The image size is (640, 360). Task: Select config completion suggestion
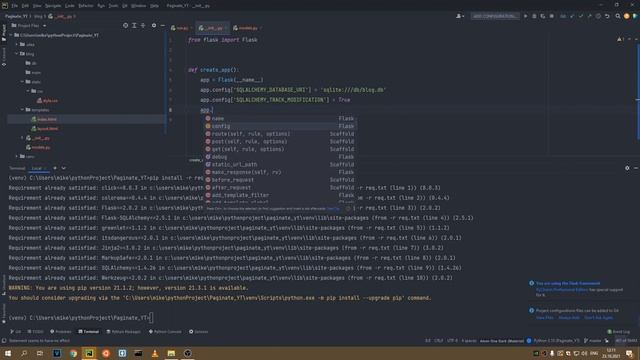pos(280,126)
